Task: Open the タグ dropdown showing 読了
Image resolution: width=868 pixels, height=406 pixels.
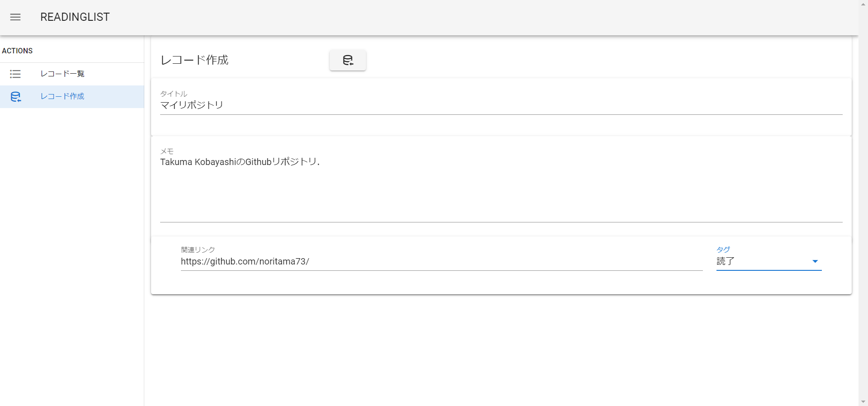Action: tap(769, 261)
